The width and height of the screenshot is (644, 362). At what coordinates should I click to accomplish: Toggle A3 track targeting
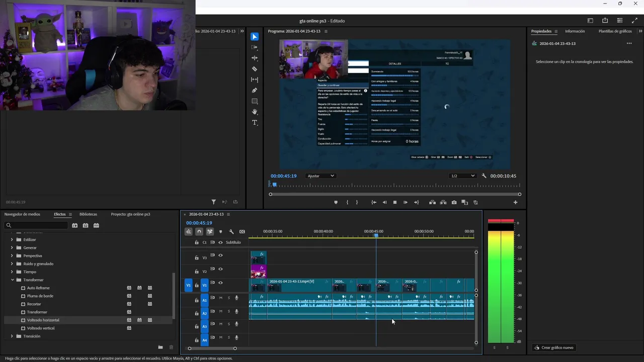click(x=204, y=327)
